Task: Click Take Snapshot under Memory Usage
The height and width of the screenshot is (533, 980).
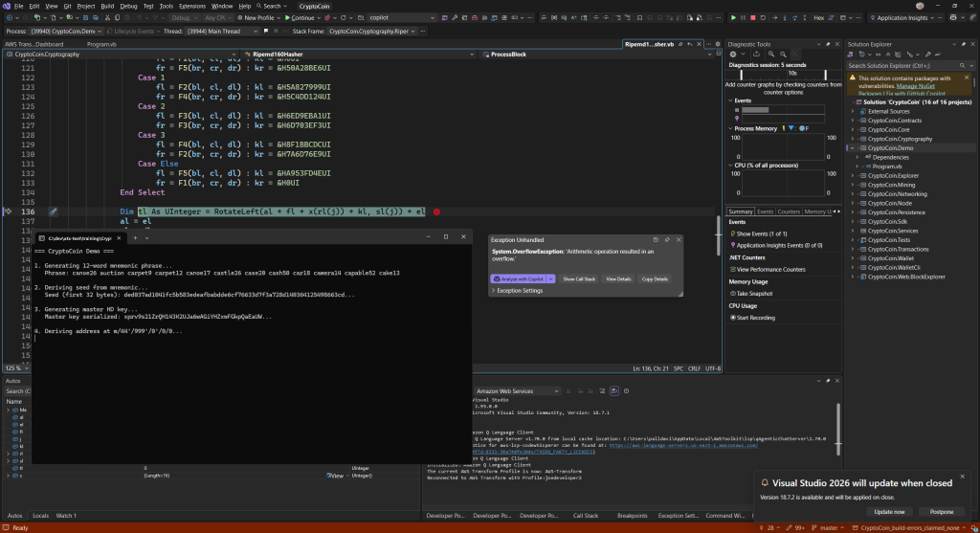Action: [x=750, y=294]
